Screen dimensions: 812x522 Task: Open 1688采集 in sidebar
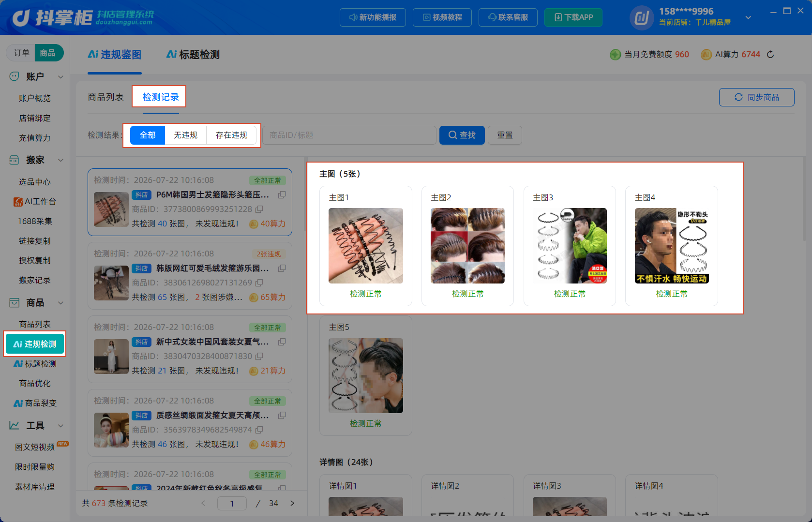coord(35,221)
